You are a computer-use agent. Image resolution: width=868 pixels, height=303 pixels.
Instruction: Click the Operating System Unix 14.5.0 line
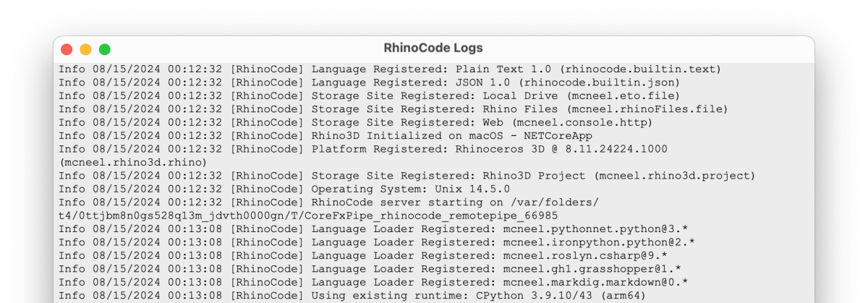[284, 189]
